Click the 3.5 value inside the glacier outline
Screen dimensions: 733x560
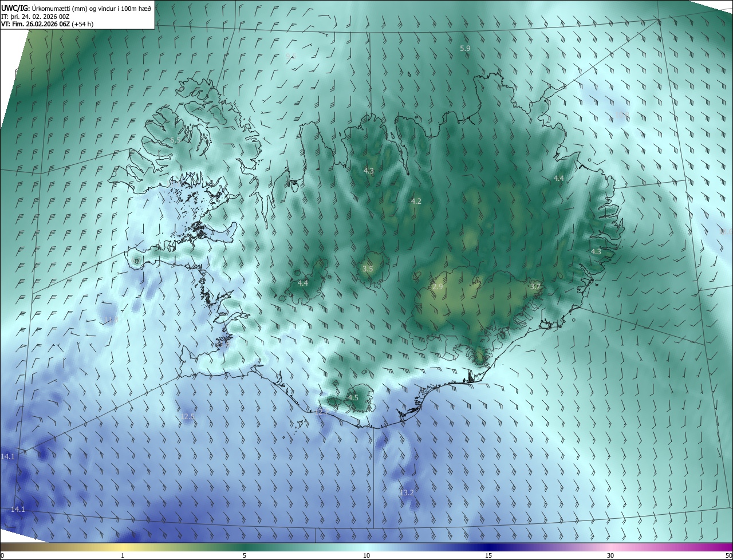coord(368,269)
